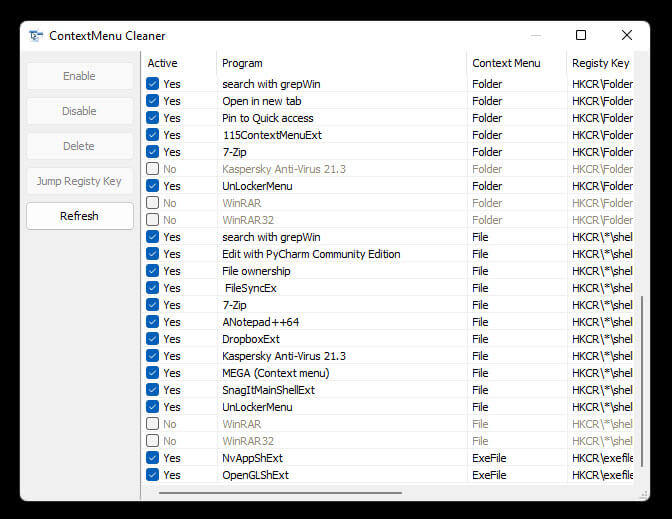Sort by the Active column header
The width and height of the screenshot is (672, 519).
pos(179,63)
